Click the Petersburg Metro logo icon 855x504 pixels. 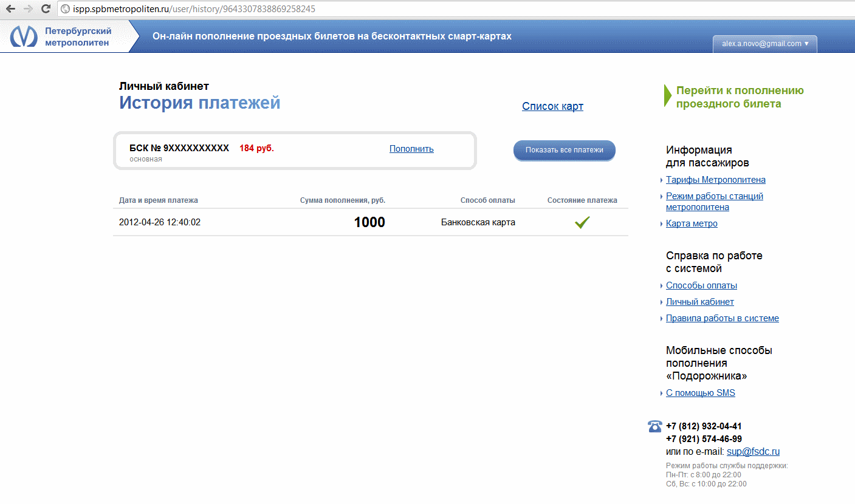(23, 36)
